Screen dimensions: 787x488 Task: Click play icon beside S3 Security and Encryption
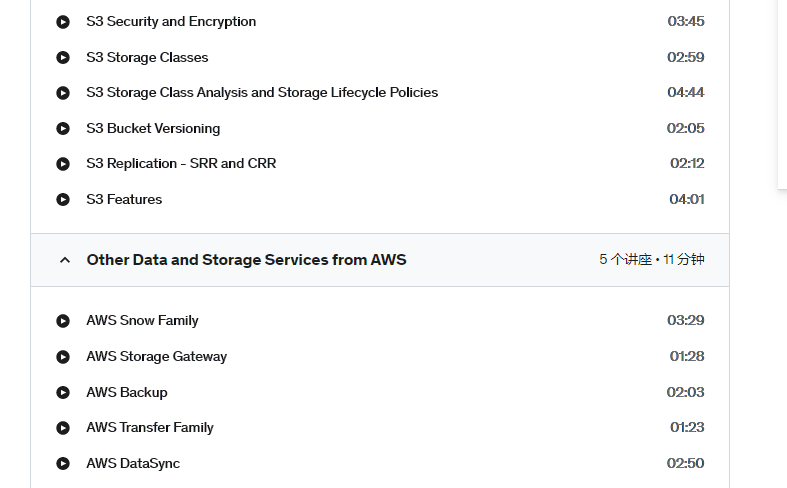click(63, 22)
